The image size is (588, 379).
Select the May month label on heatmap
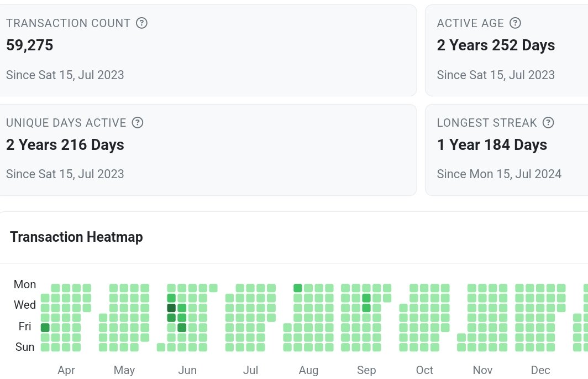(x=124, y=370)
